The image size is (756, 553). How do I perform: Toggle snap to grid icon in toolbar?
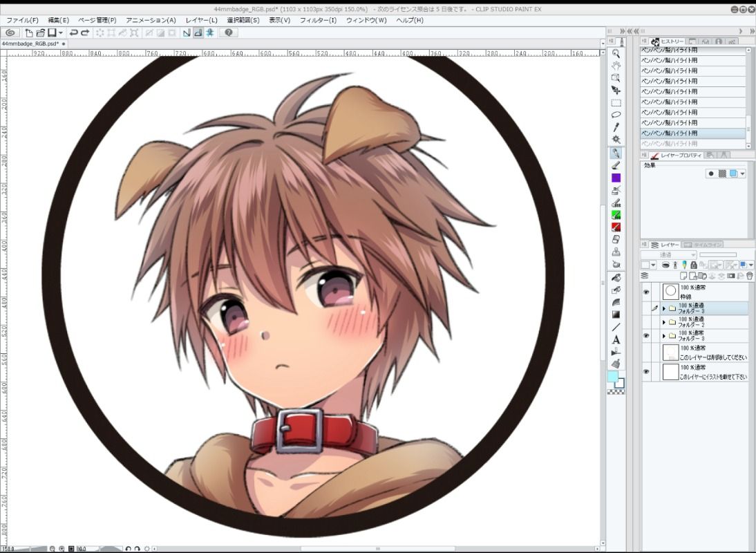210,32
